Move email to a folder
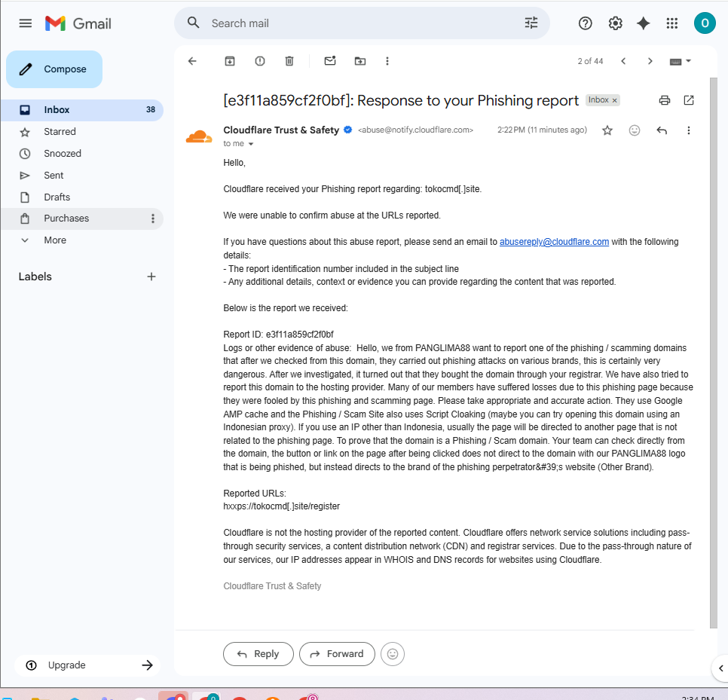 coord(359,61)
